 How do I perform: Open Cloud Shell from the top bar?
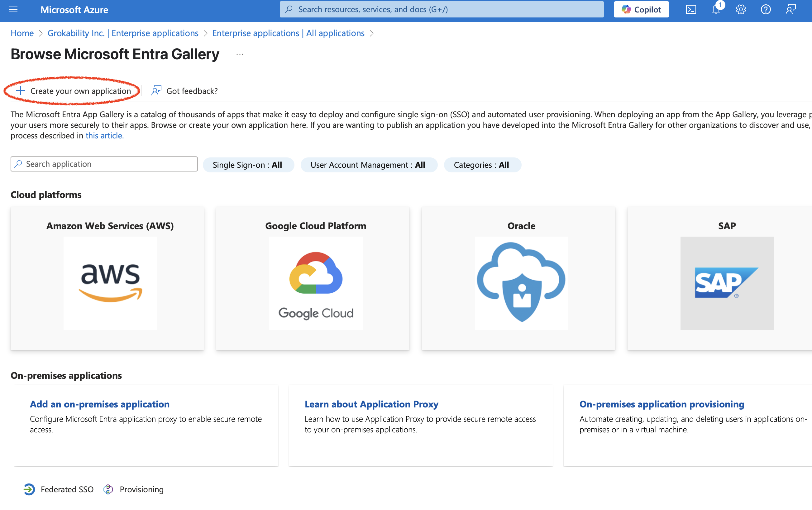[691, 9]
